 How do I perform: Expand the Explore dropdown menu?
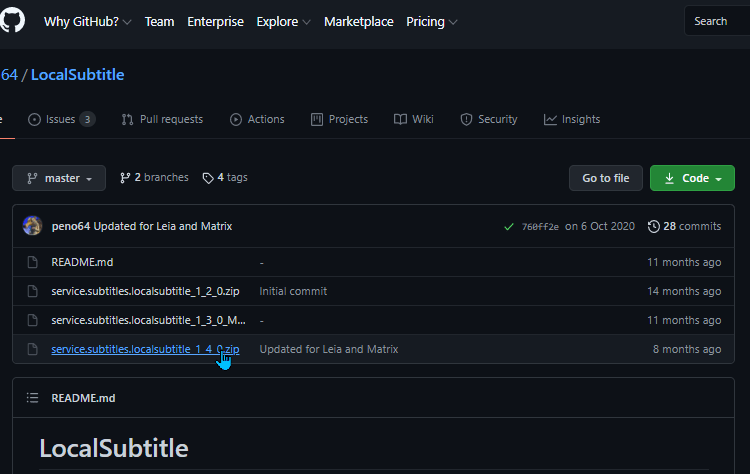coord(283,22)
